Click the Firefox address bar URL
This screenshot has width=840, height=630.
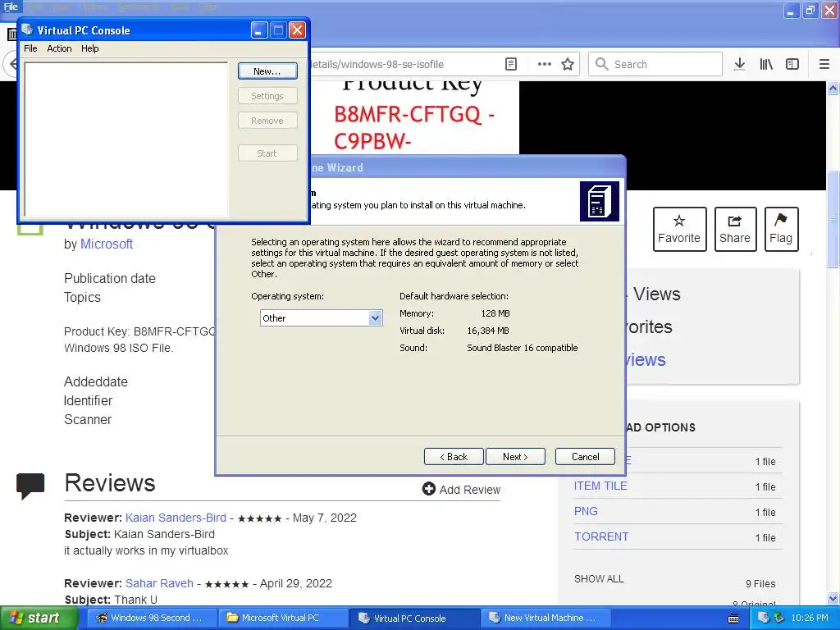tap(377, 64)
